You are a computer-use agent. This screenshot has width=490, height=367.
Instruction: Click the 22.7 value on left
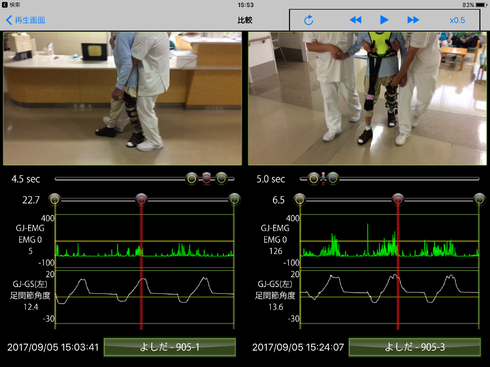(x=31, y=200)
